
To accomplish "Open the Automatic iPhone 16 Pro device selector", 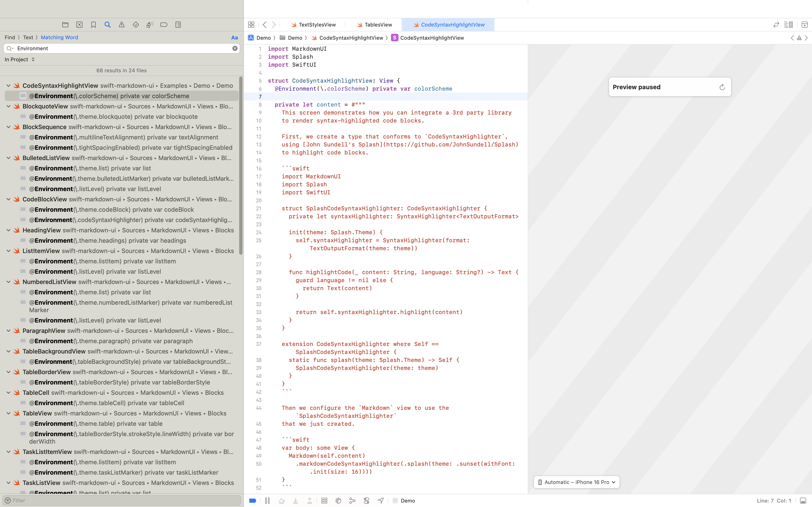I will click(576, 482).
